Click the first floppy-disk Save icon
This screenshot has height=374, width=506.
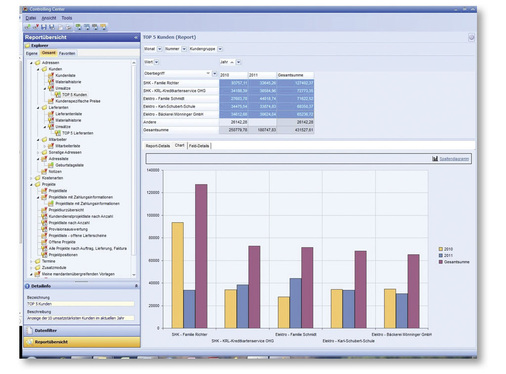(x=44, y=27)
